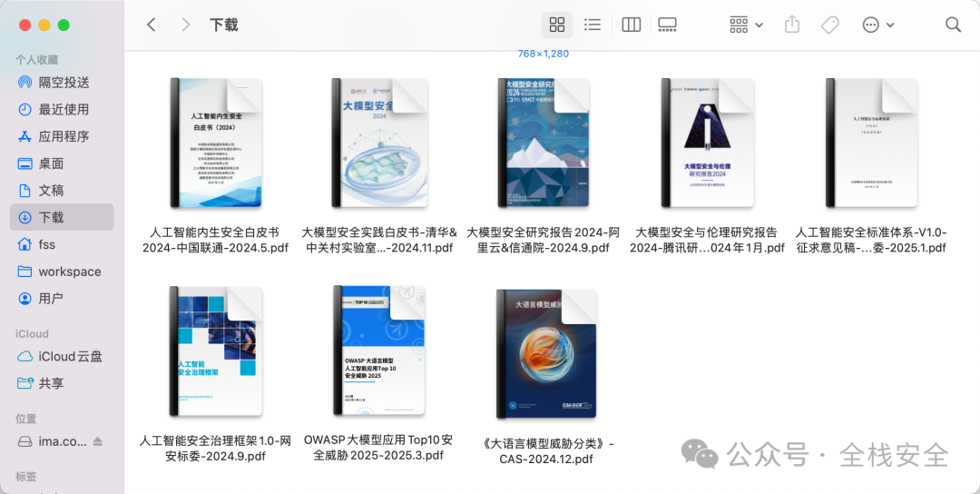Select 大模型安全实践白皮书 PDF thumbnail
980x494 pixels.
pyautogui.click(x=379, y=143)
